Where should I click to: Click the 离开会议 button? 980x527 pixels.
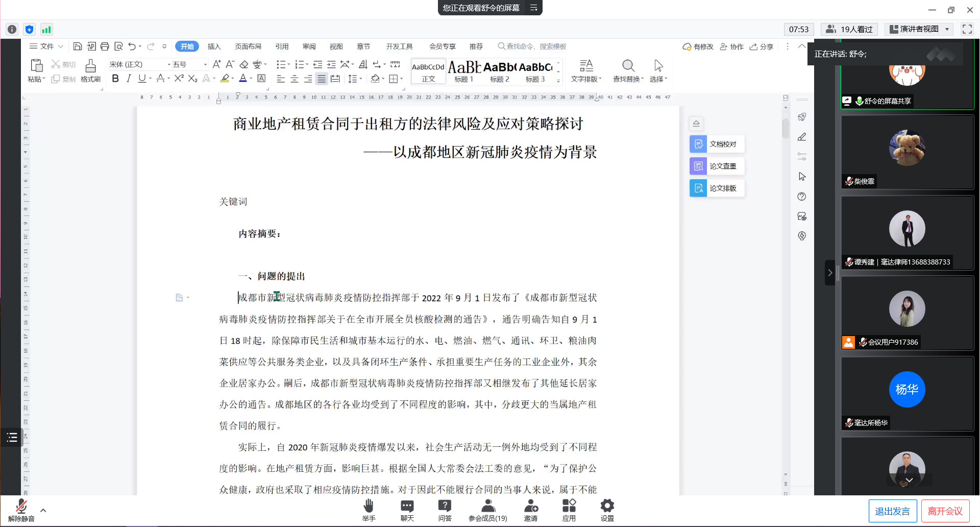[945, 511]
